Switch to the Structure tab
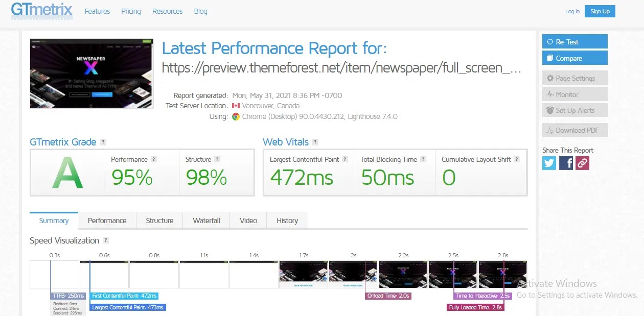The width and height of the screenshot is (644, 316). [159, 221]
